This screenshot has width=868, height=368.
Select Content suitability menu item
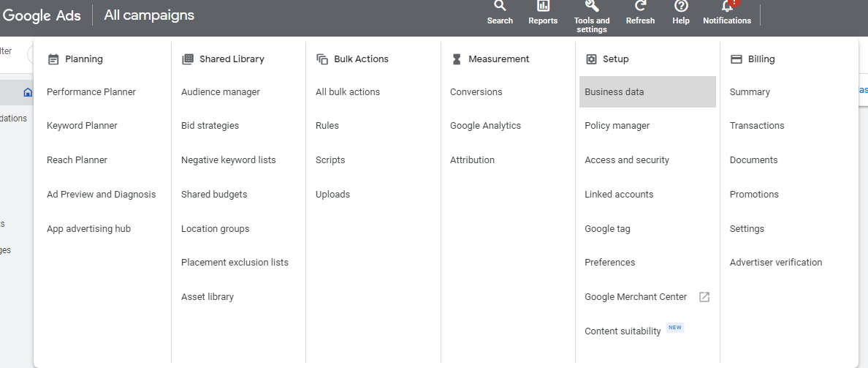(623, 331)
